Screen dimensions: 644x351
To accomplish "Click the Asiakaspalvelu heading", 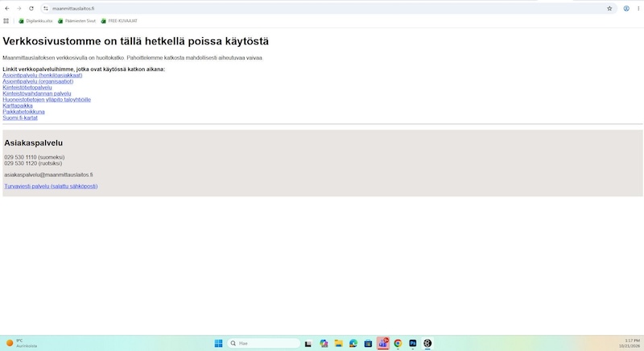I will (x=33, y=142).
